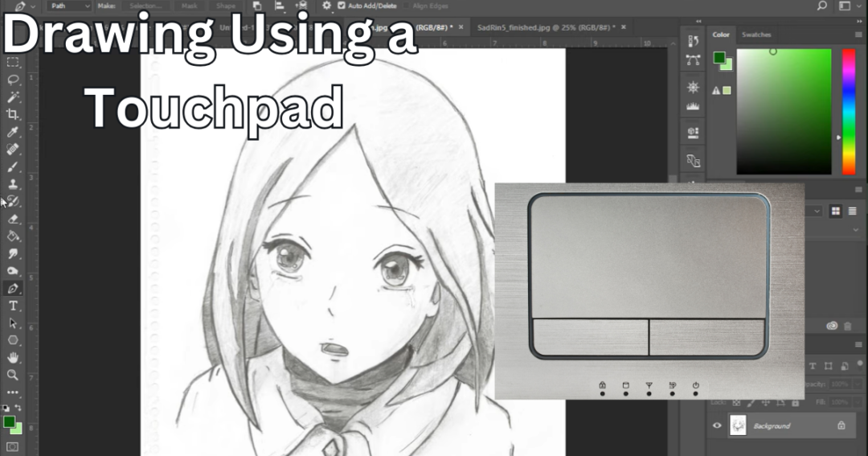This screenshot has height=456, width=868.
Task: Filter layers by type layers
Action: (813, 366)
